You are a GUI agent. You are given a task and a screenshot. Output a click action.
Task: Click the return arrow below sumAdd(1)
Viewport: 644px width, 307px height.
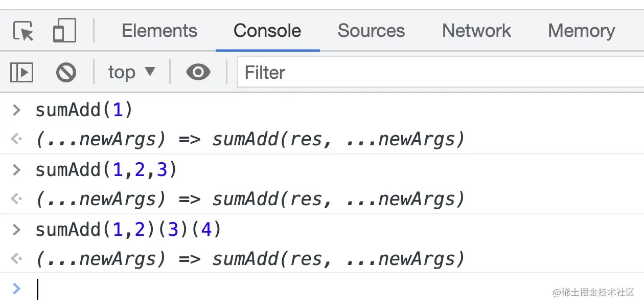(x=17, y=139)
